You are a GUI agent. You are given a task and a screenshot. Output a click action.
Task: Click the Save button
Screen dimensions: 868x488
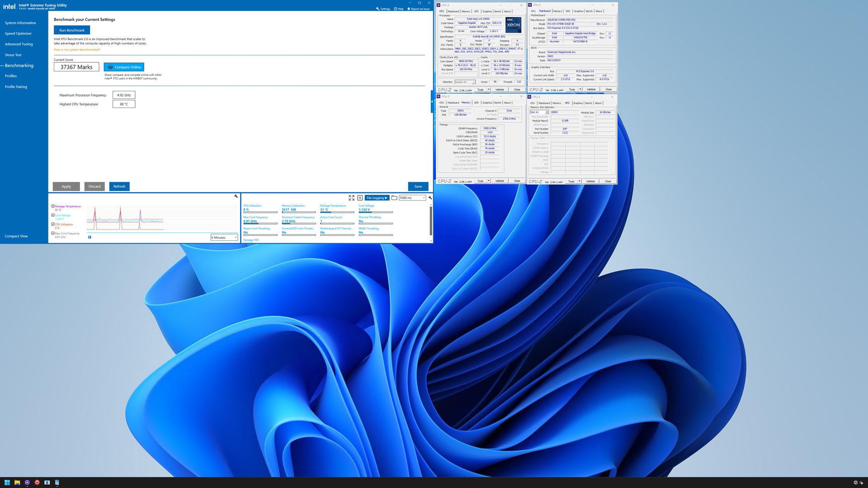coord(418,186)
